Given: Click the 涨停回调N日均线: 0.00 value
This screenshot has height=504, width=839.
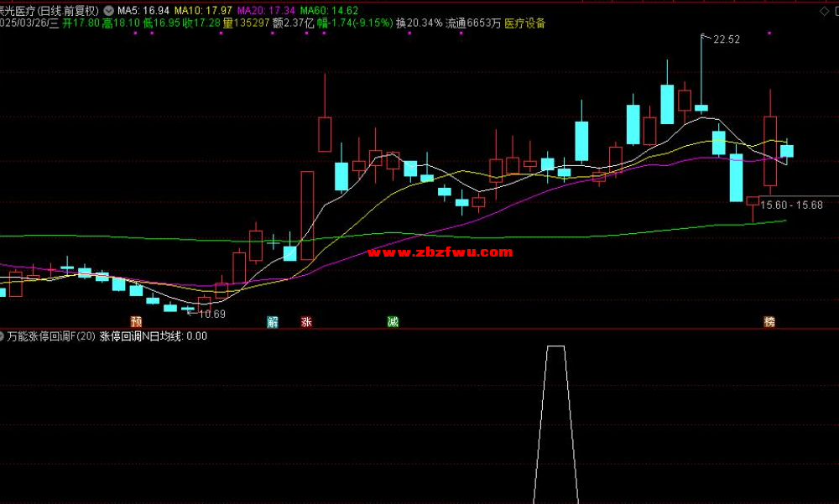Looking at the screenshot, I should (x=154, y=336).
